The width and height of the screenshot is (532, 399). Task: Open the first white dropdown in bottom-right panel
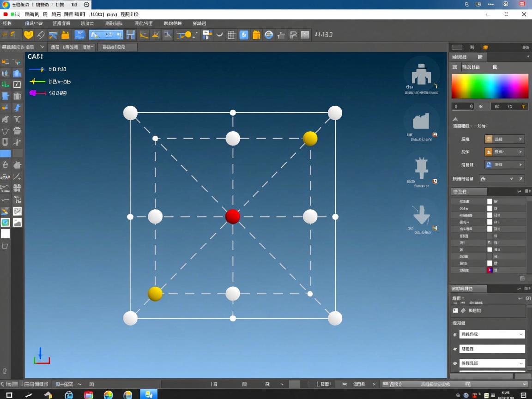tap(492, 334)
